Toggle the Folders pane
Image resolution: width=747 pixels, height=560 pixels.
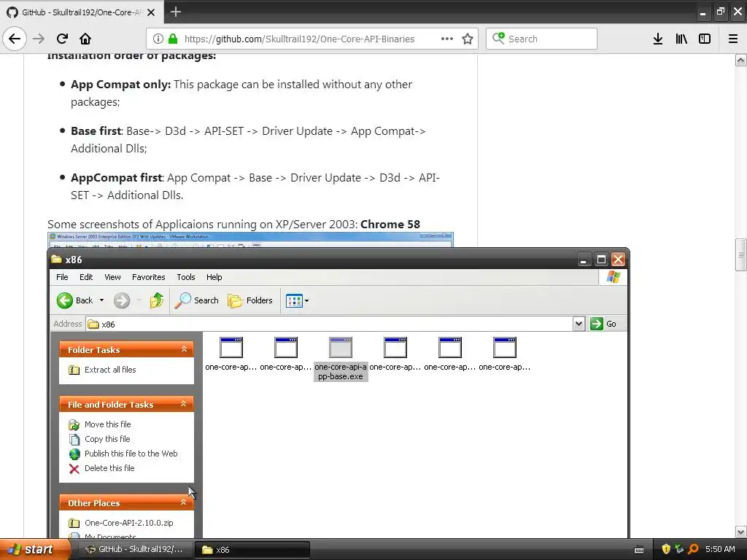pyautogui.click(x=250, y=300)
